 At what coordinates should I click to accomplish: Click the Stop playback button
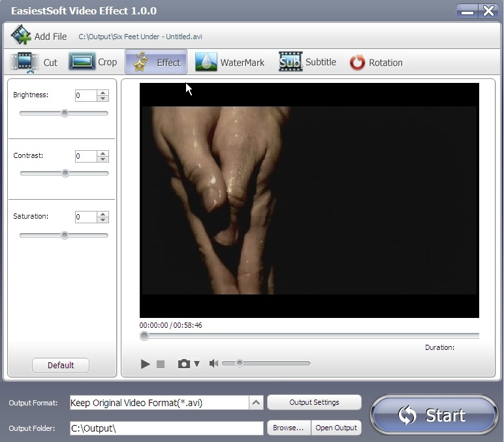click(161, 364)
